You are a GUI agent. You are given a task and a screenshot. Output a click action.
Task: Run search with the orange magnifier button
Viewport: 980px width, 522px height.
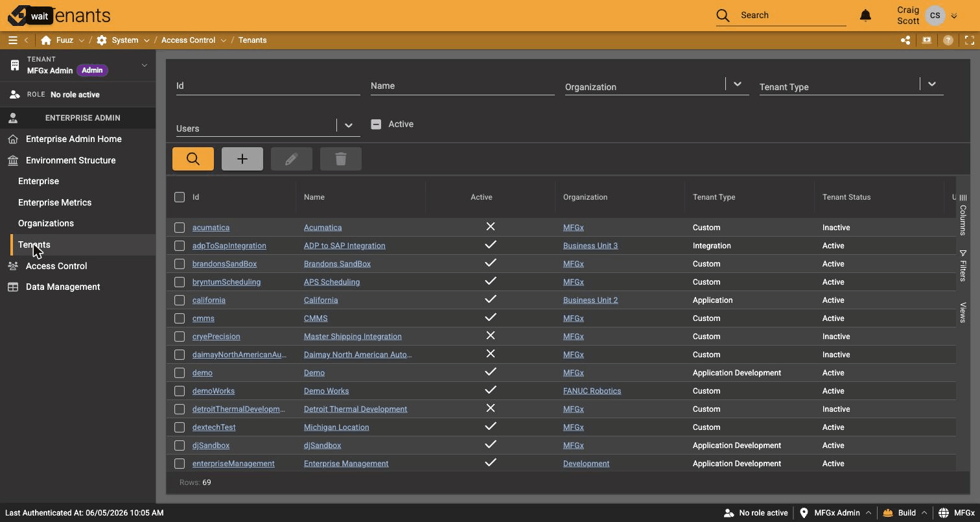pos(193,159)
